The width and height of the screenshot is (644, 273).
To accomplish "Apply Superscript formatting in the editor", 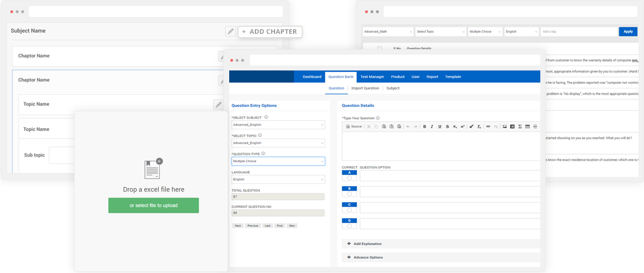I will click(x=462, y=127).
